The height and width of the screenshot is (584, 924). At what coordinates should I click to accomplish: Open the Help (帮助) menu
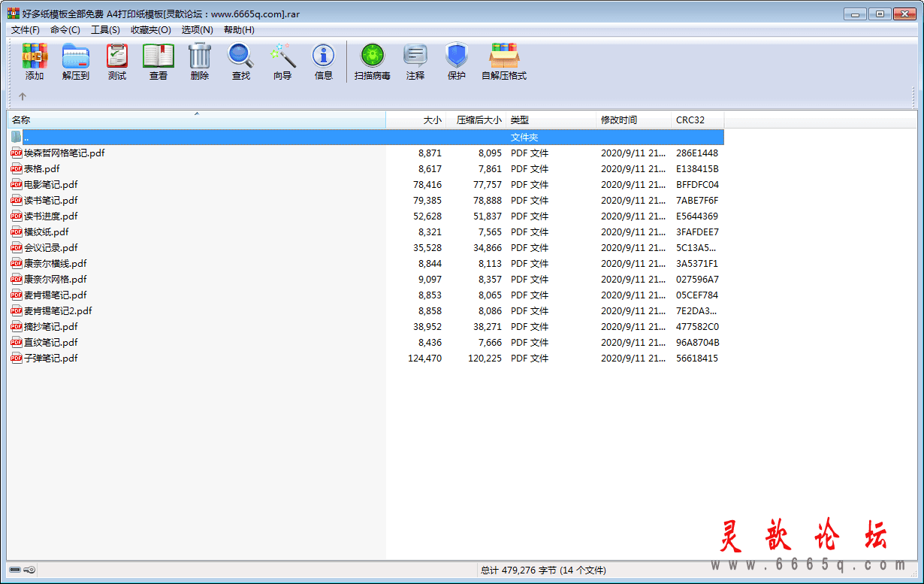click(239, 30)
